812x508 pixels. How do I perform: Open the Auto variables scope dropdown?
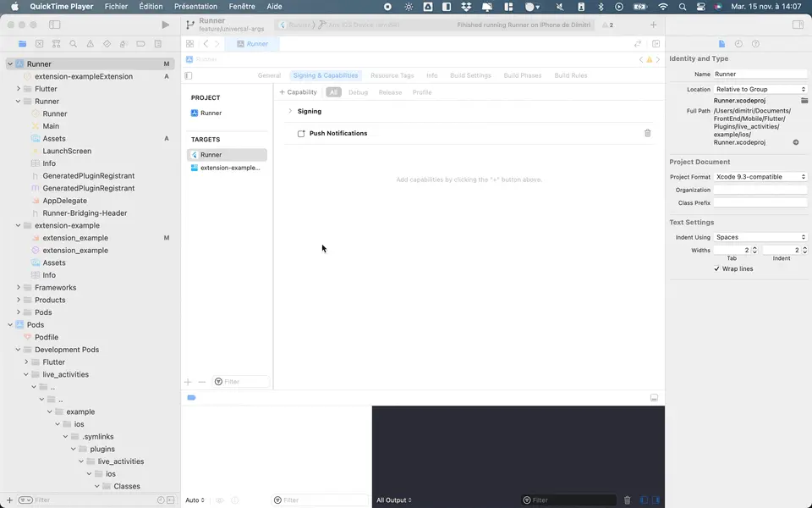click(195, 500)
